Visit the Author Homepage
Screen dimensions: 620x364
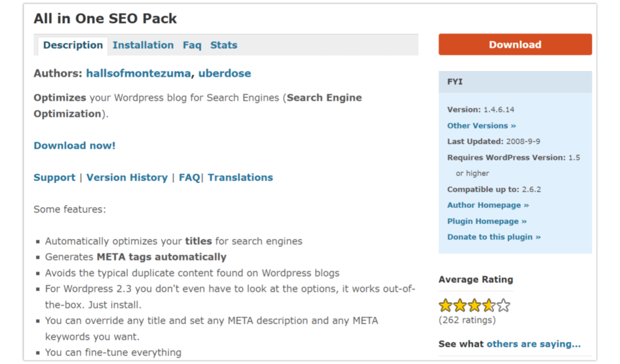[487, 205]
